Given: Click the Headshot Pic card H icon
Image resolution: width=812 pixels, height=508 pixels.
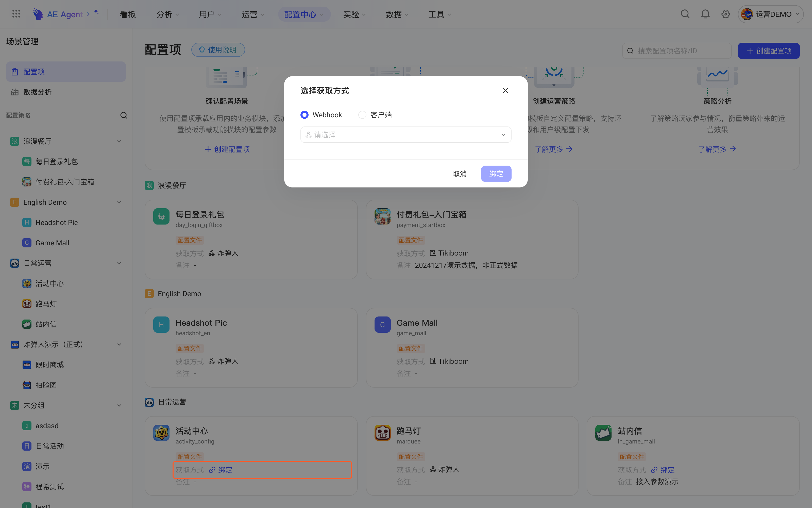Looking at the screenshot, I should (161, 325).
